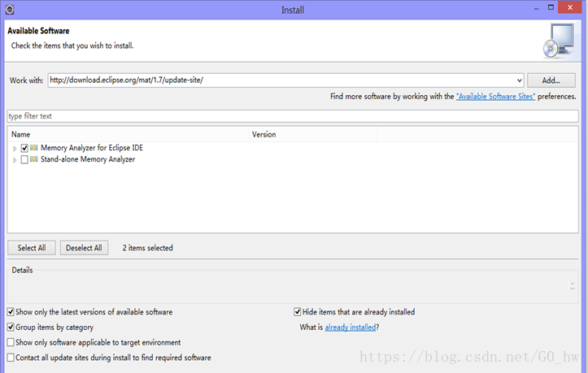Select the Stand-alone Memory Analyzer row text
Screen dimensions: 588x373
pos(88,159)
